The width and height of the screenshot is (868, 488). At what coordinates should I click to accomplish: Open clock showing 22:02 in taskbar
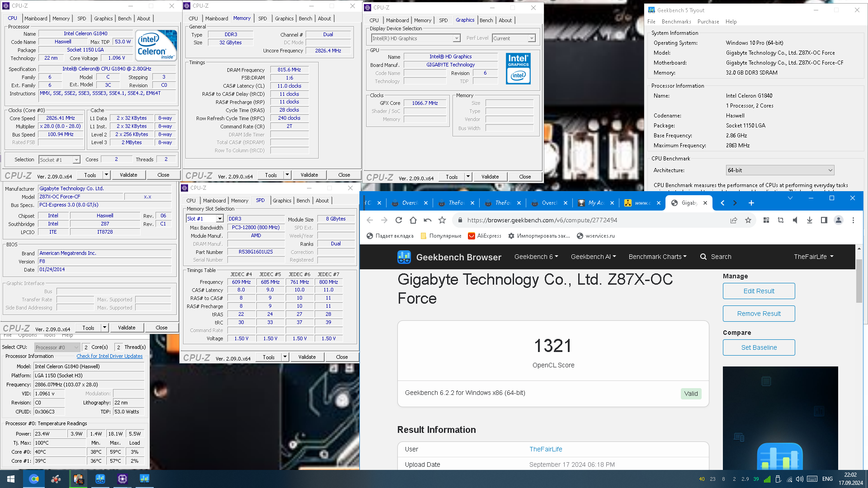(x=850, y=479)
